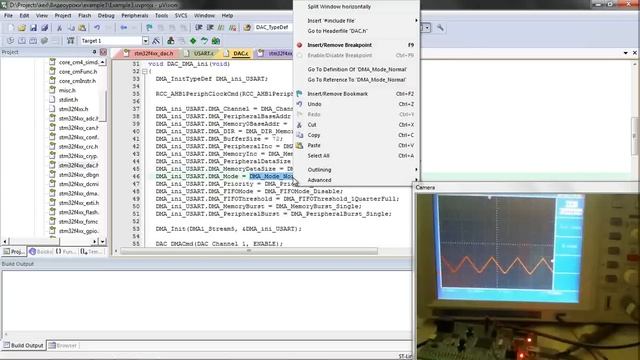The width and height of the screenshot is (640, 360).
Task: Click the Indent selection toolbar icon
Action: [198, 28]
